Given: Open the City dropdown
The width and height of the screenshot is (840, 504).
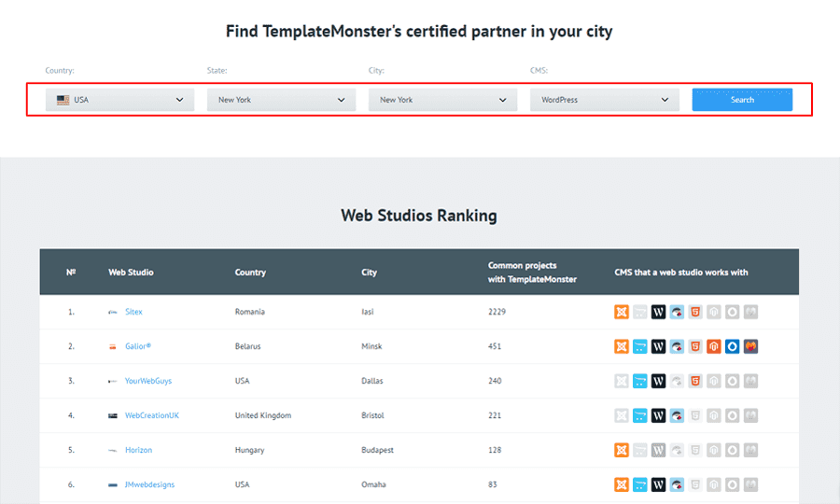Looking at the screenshot, I should 442,100.
